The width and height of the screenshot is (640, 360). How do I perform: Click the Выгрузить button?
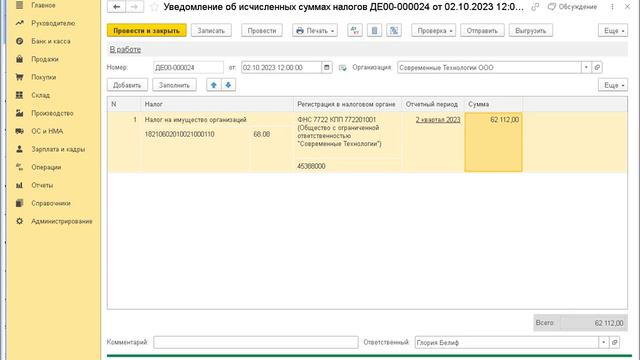pos(531,31)
